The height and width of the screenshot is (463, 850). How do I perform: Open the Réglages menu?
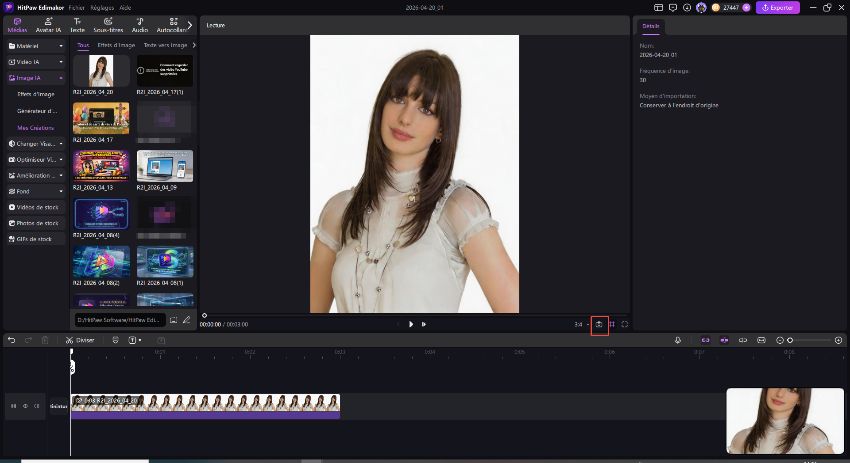click(102, 8)
